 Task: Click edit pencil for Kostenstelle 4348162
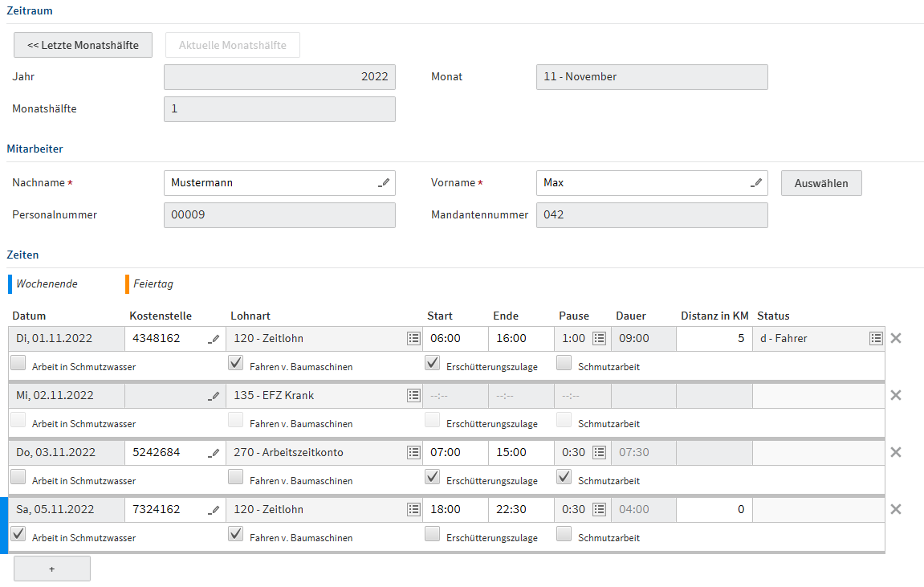214,339
